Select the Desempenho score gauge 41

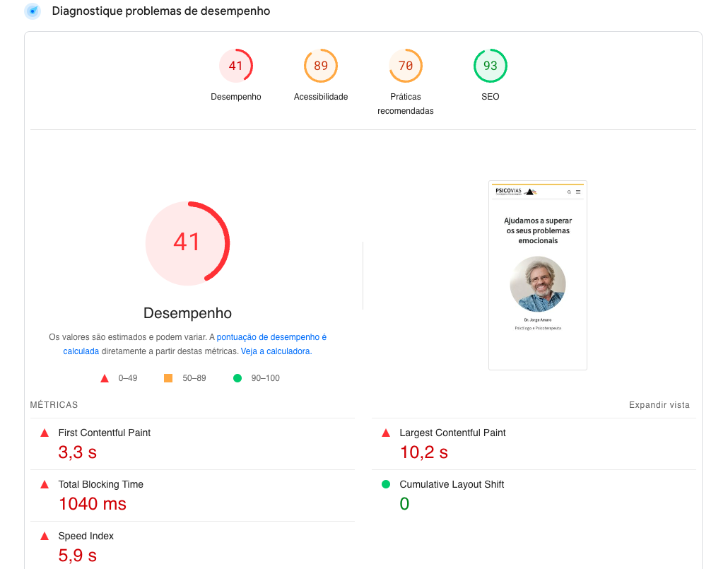tap(236, 66)
